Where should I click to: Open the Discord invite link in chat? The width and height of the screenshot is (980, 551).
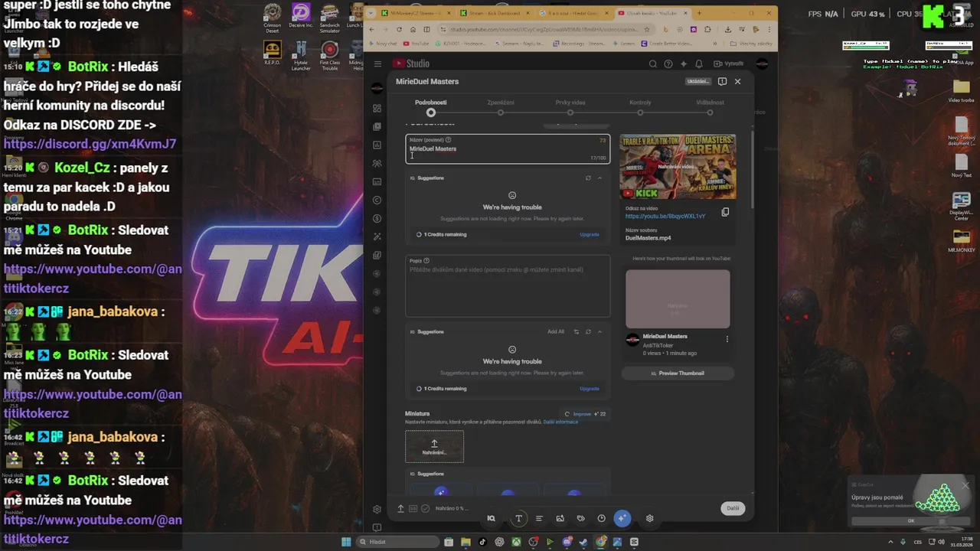coord(90,144)
